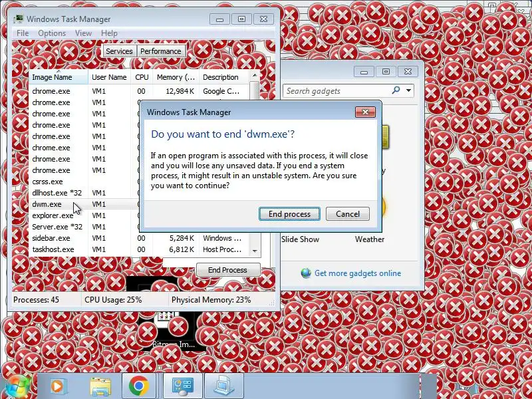Open the File menu in Task Manager
This screenshot has width=532, height=399.
23,33
